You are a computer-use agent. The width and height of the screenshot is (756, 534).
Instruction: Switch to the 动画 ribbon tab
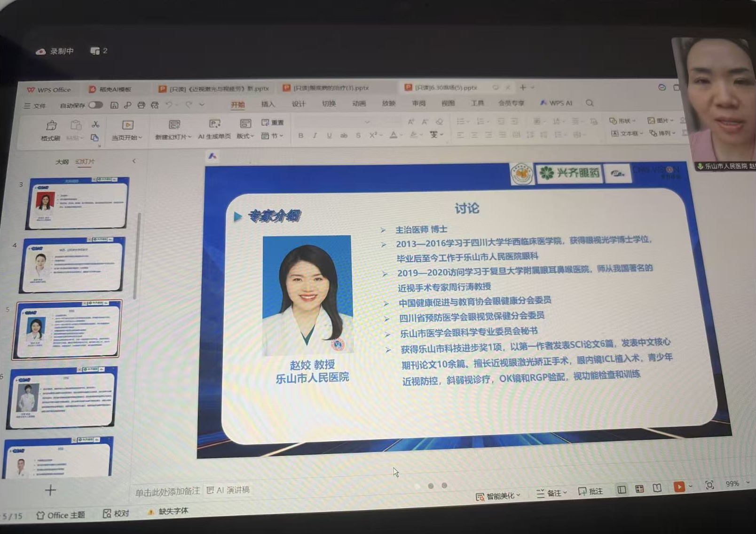(359, 104)
